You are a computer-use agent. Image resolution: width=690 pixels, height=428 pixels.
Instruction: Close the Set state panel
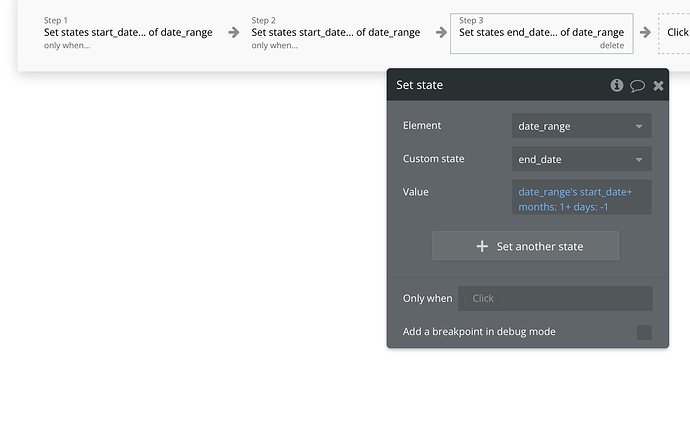(658, 86)
